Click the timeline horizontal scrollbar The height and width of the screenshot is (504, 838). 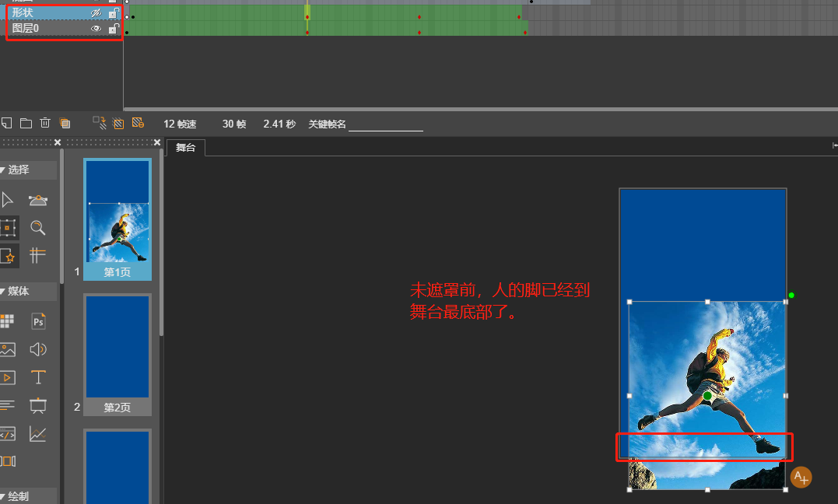481,109
